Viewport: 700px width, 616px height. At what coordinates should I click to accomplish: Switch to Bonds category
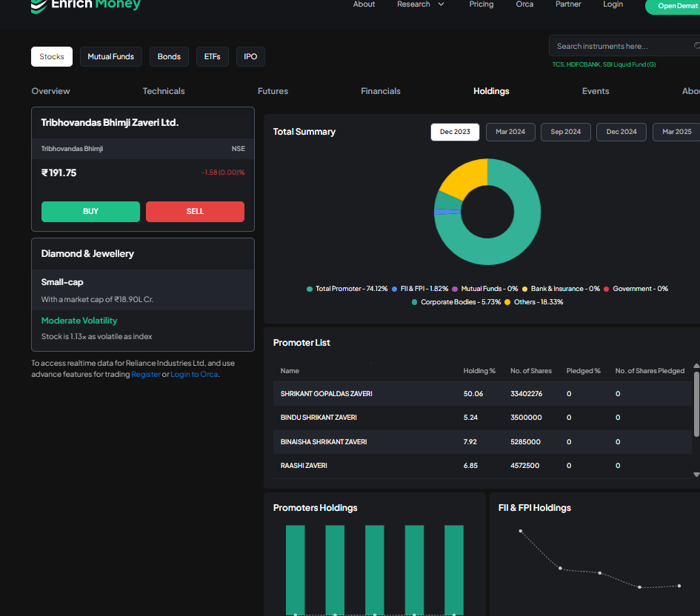tap(169, 57)
